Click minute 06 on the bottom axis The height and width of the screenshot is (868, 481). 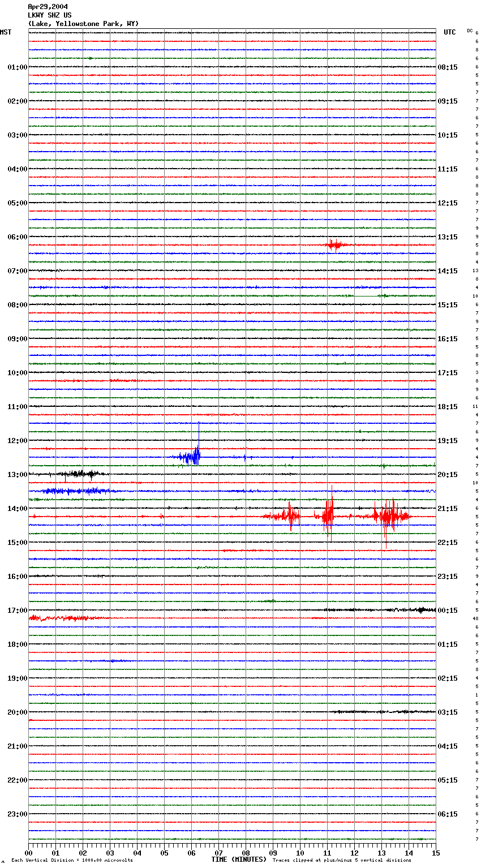(x=192, y=853)
